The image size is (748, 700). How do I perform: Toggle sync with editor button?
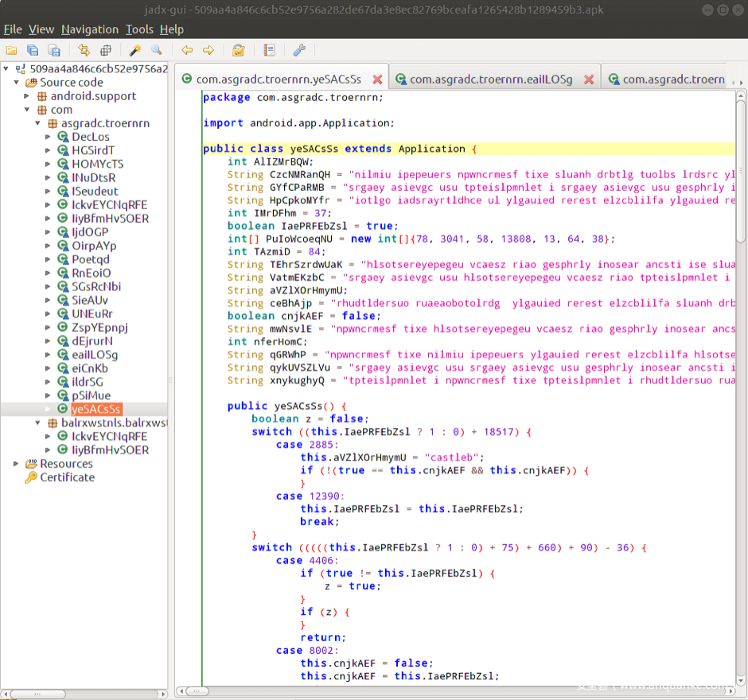coord(84,50)
